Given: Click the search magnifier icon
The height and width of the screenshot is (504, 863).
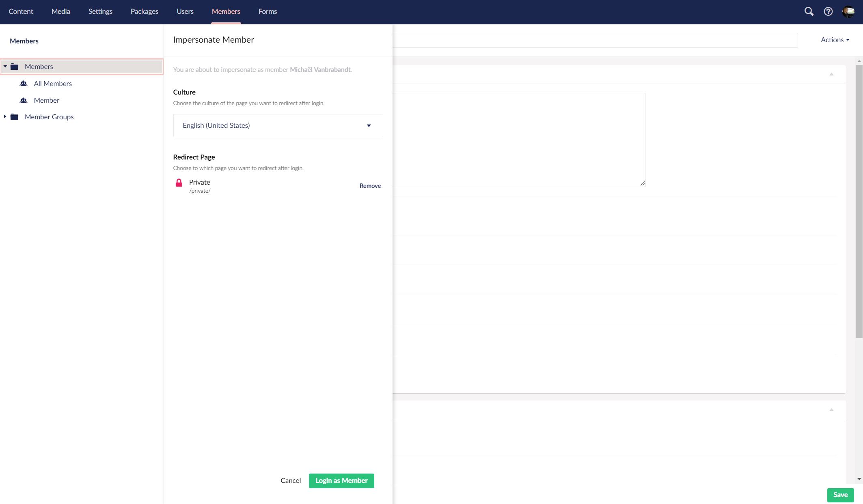Looking at the screenshot, I should [x=809, y=11].
